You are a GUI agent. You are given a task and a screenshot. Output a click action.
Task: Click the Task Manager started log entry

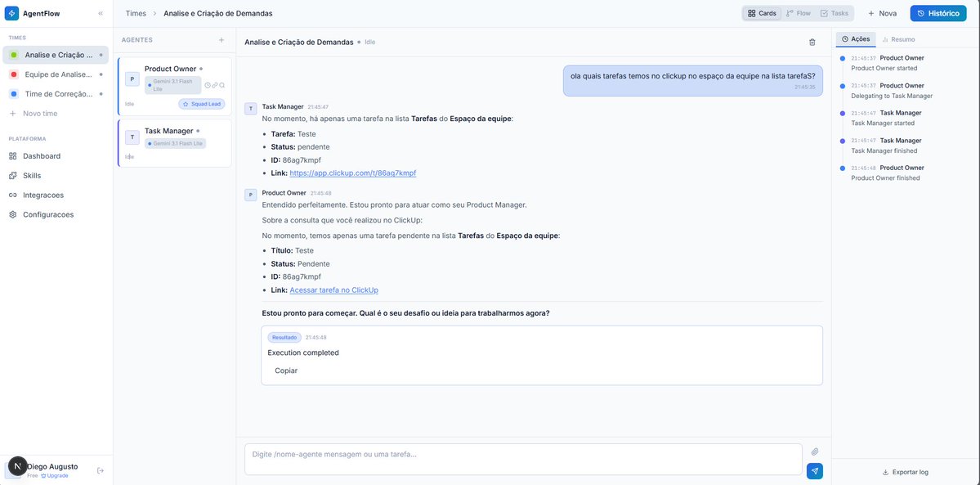[888, 119]
